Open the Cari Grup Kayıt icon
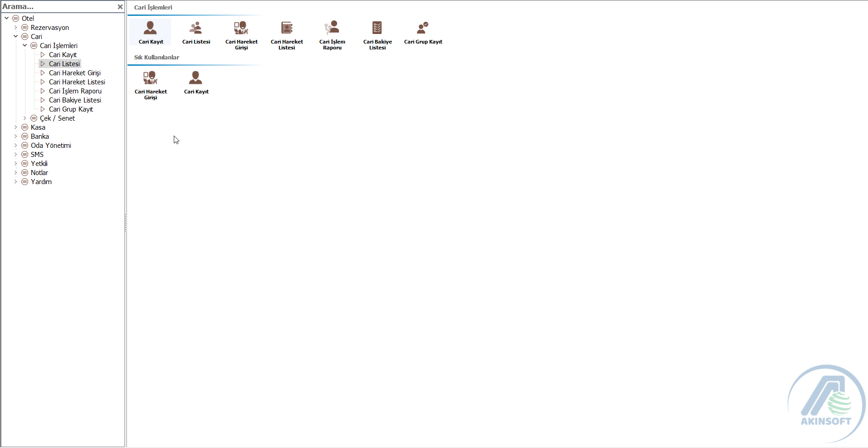 tap(423, 32)
